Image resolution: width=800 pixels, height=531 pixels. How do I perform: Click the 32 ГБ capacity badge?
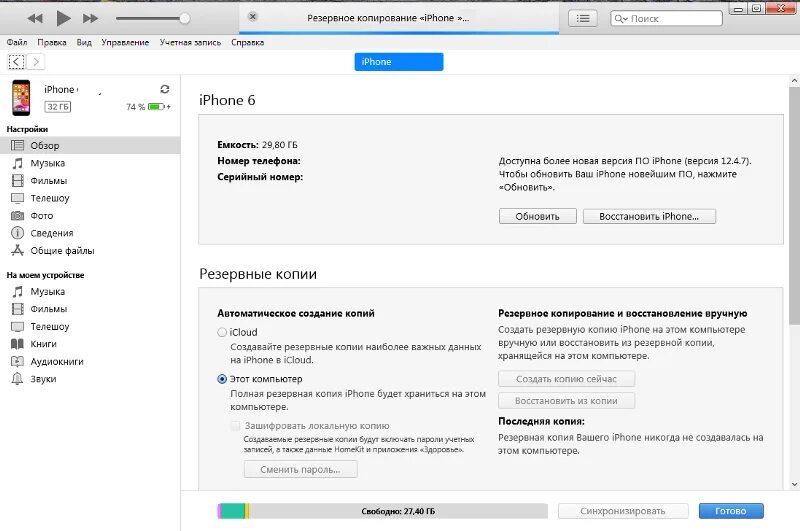point(58,107)
